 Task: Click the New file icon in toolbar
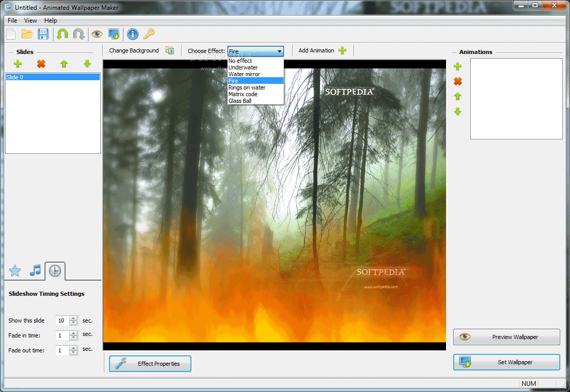11,34
